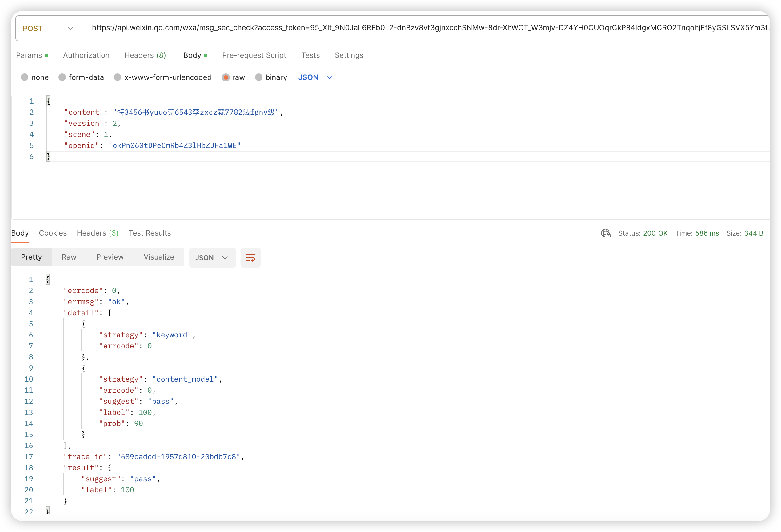Image resolution: width=781 pixels, height=532 pixels.
Task: Click the network globe-lock icon
Action: point(606,233)
